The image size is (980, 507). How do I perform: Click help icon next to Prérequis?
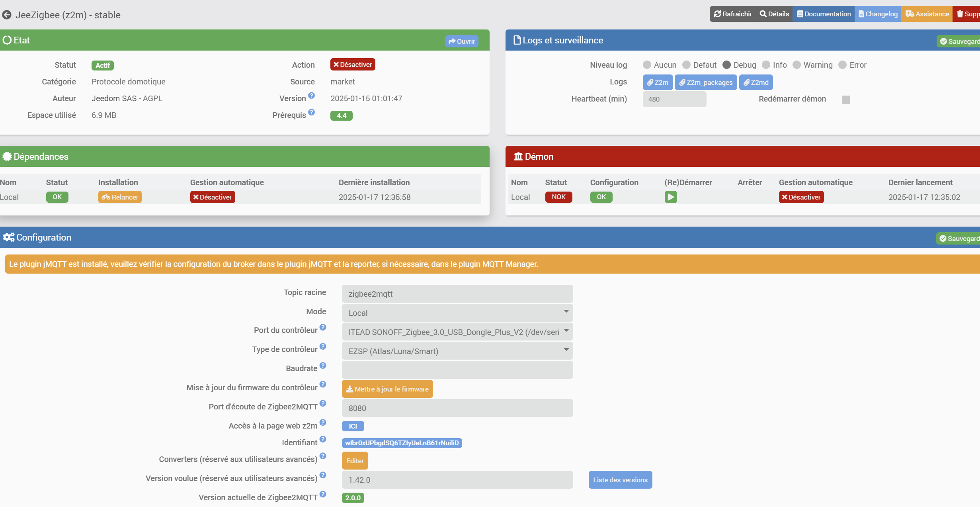pyautogui.click(x=311, y=112)
